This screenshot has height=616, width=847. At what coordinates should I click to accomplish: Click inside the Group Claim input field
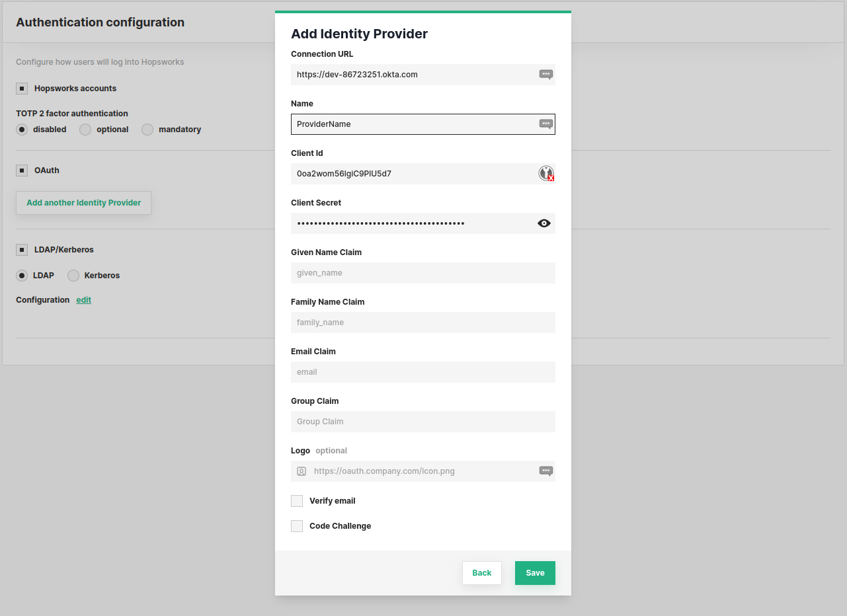click(423, 421)
